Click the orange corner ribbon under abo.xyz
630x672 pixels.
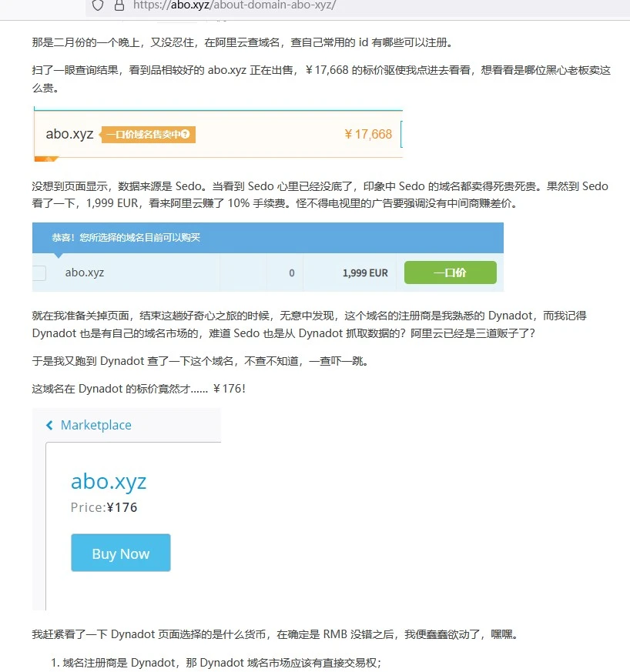pyautogui.click(x=46, y=159)
